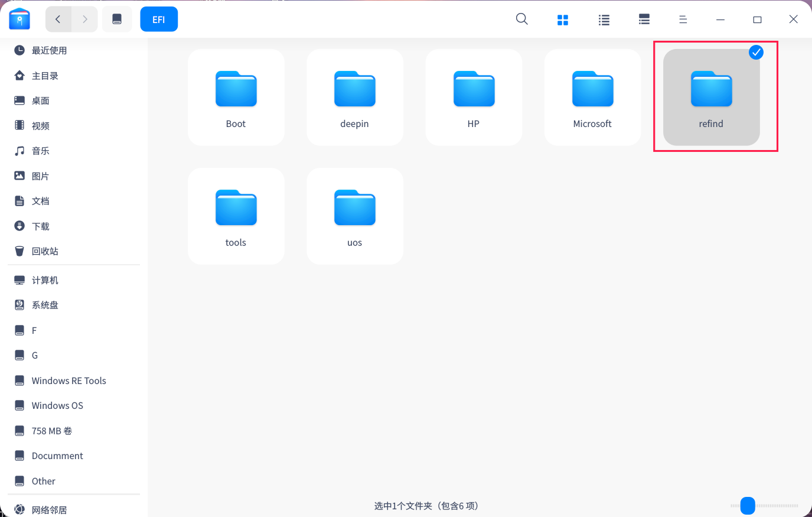Adjust the icon size slider
The height and width of the screenshot is (517, 812).
point(748,506)
